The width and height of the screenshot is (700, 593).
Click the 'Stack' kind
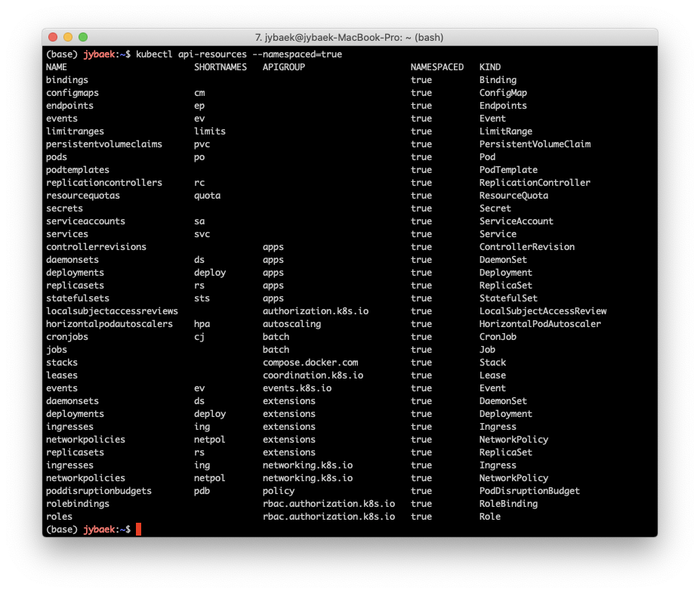tap(492, 363)
